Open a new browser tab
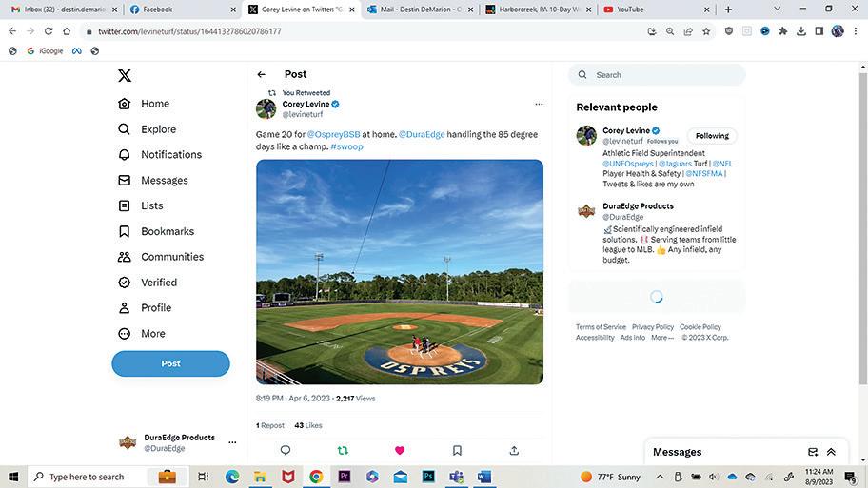The height and width of the screenshot is (488, 868). (728, 10)
